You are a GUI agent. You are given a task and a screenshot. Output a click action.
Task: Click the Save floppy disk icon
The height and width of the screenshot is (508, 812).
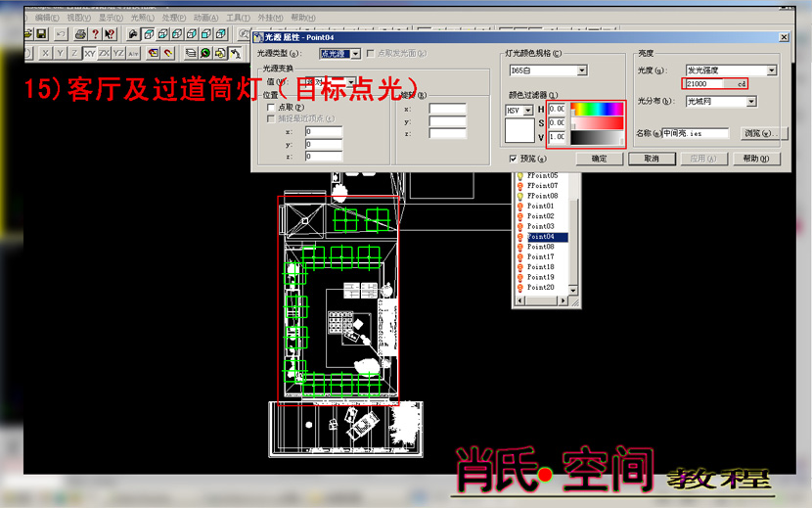(x=41, y=34)
